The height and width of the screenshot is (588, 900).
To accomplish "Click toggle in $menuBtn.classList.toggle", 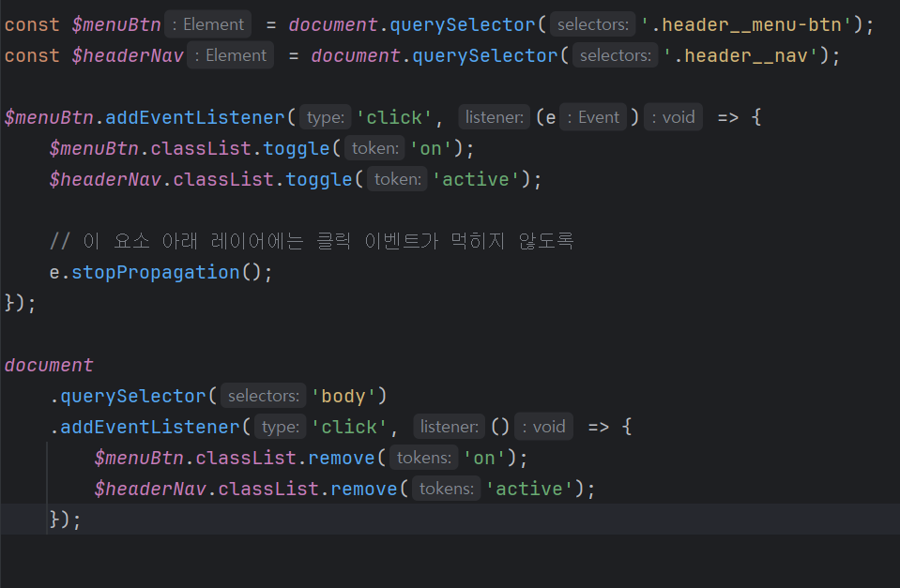I will point(297,148).
